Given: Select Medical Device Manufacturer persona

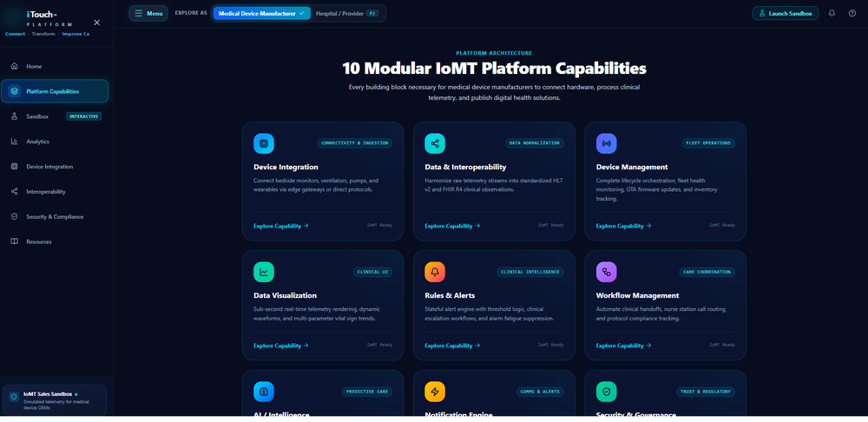Looking at the screenshot, I should [x=261, y=13].
